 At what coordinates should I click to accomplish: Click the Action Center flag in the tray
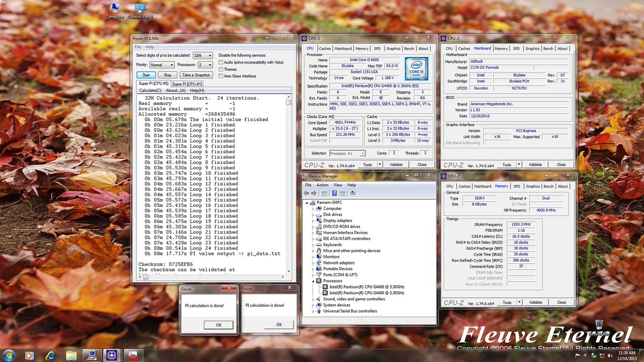point(578,356)
